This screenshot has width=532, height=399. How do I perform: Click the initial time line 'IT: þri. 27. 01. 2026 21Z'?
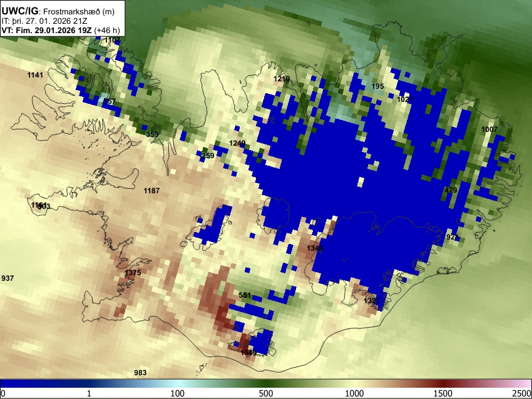[x=44, y=21]
